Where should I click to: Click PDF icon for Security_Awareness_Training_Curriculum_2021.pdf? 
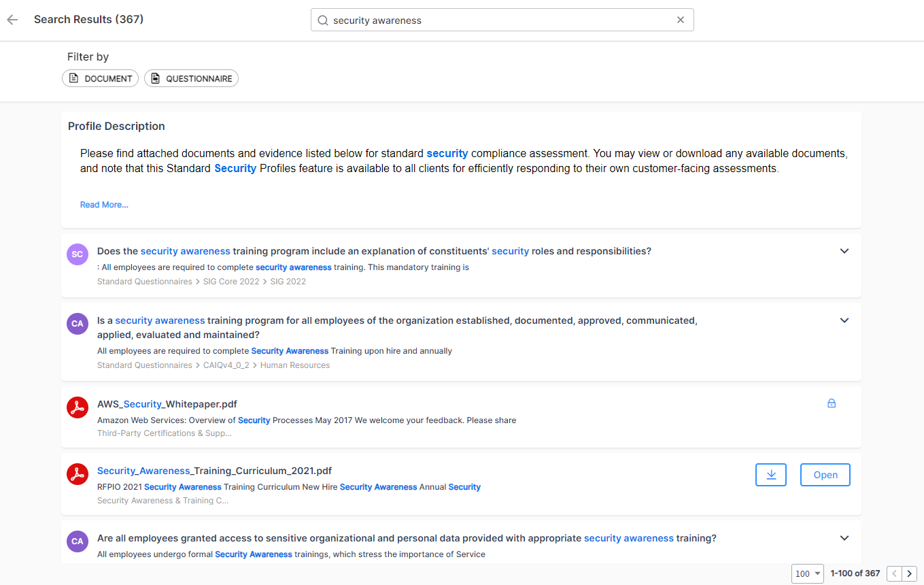[78, 474]
